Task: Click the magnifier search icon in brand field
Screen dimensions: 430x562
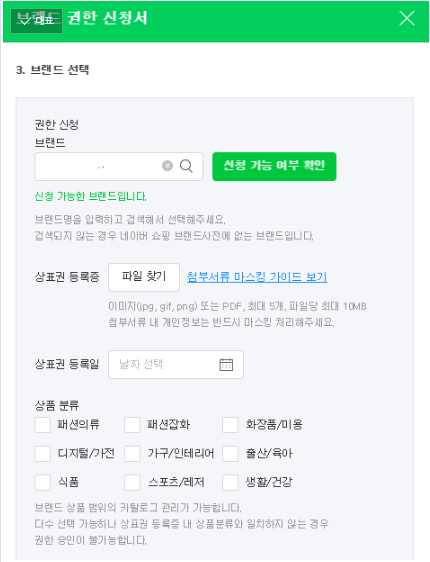Action: click(186, 166)
